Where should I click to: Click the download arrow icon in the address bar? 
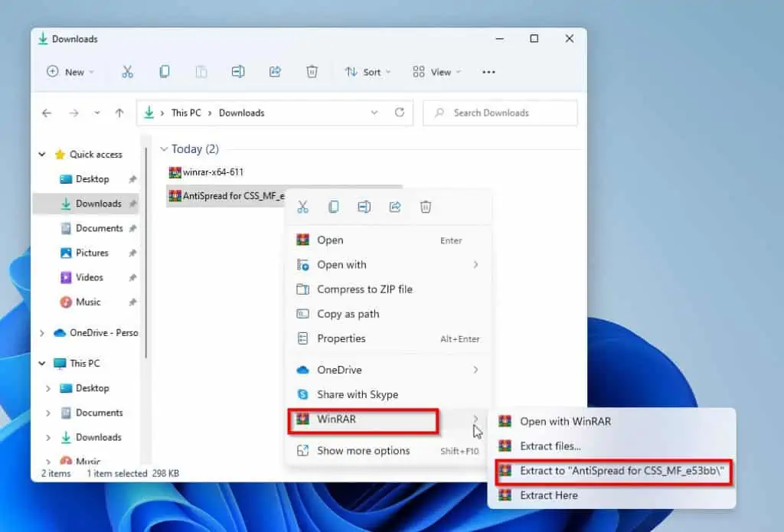click(149, 113)
